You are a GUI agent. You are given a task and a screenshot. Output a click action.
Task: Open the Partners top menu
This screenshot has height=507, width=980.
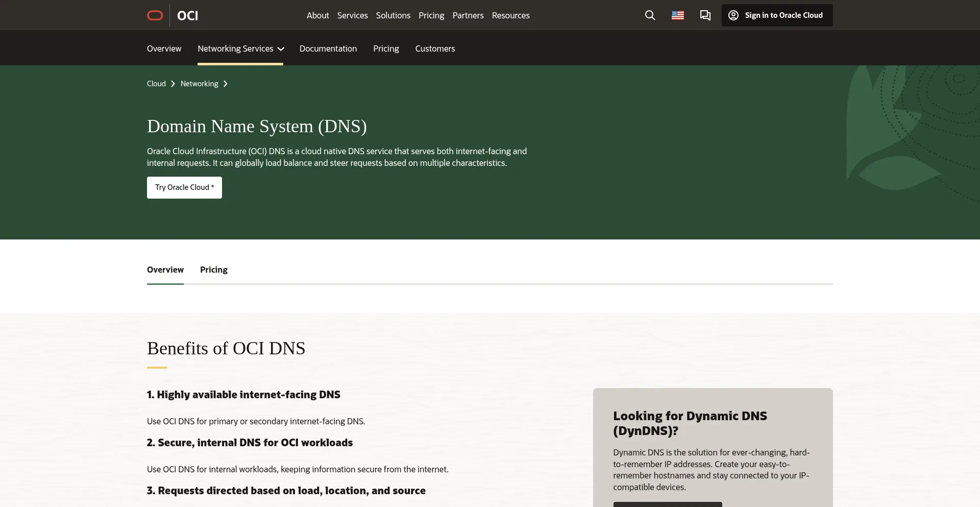tap(468, 15)
